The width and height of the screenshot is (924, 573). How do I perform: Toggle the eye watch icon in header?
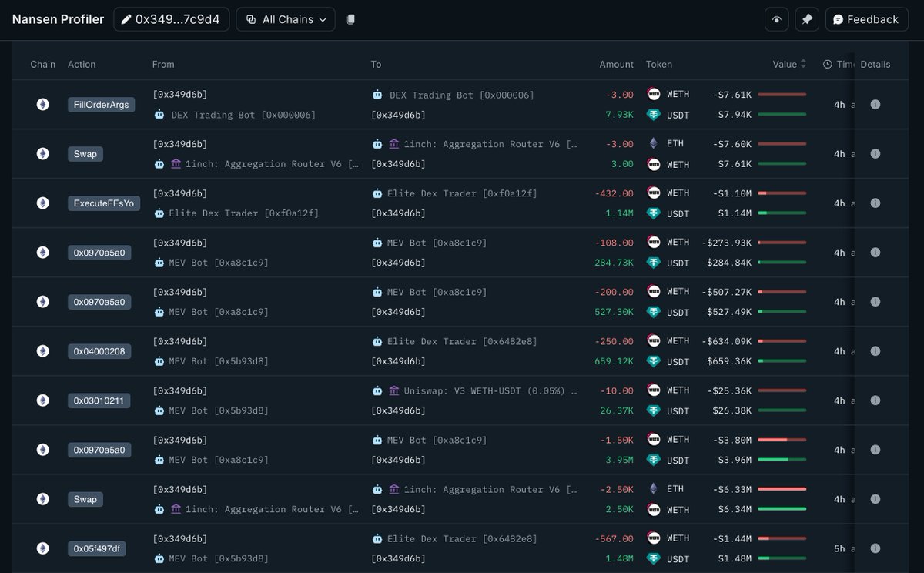click(776, 19)
